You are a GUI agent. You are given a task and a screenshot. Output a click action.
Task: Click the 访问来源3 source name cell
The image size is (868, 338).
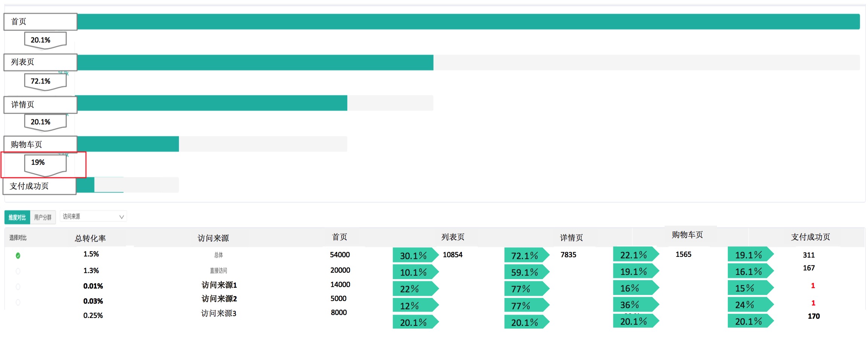click(219, 313)
